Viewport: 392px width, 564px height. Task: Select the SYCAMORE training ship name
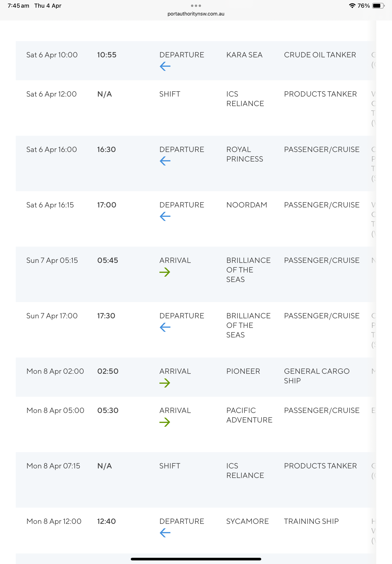(x=248, y=521)
